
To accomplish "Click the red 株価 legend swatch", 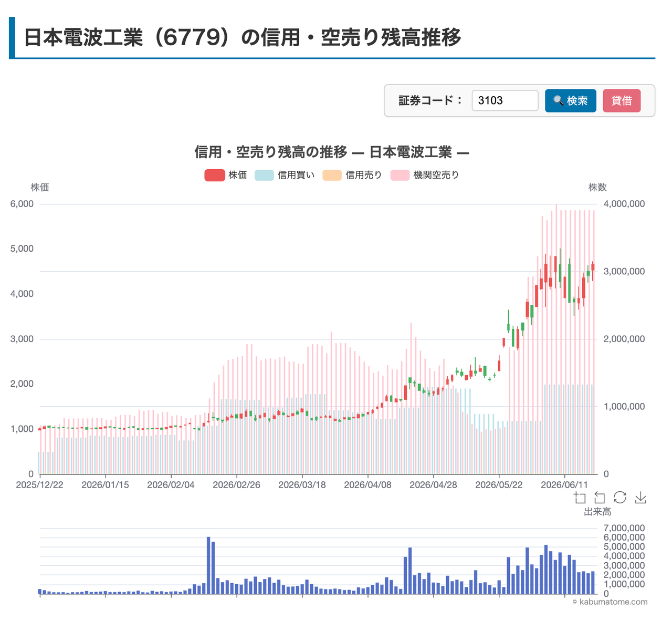I will tap(214, 175).
